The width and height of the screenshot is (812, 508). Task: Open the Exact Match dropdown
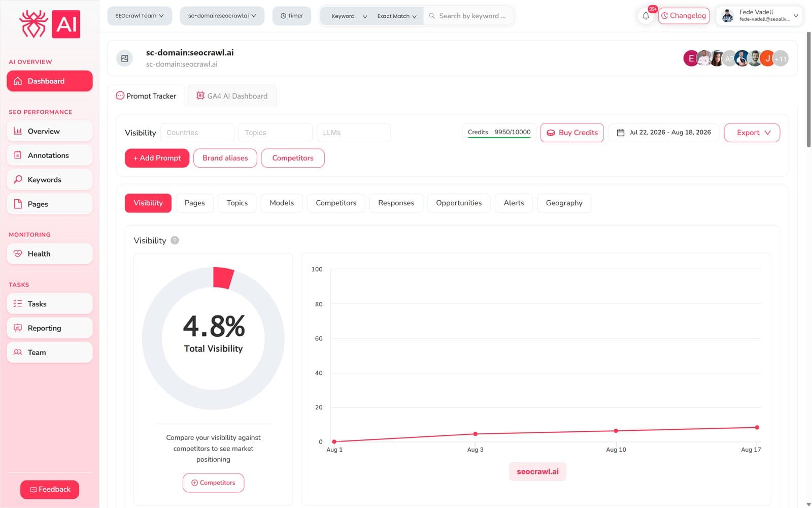coord(397,16)
